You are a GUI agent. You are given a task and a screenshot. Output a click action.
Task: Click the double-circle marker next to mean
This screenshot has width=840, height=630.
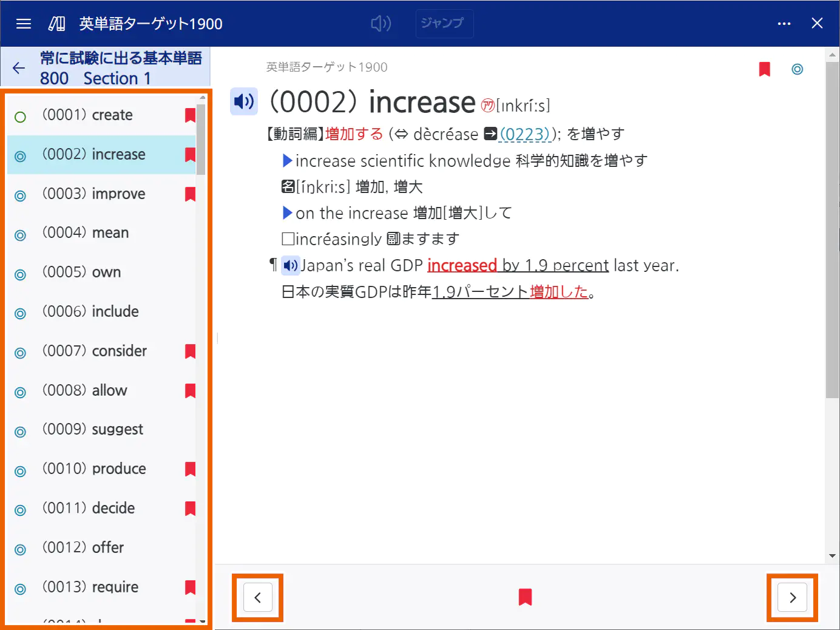(20, 235)
